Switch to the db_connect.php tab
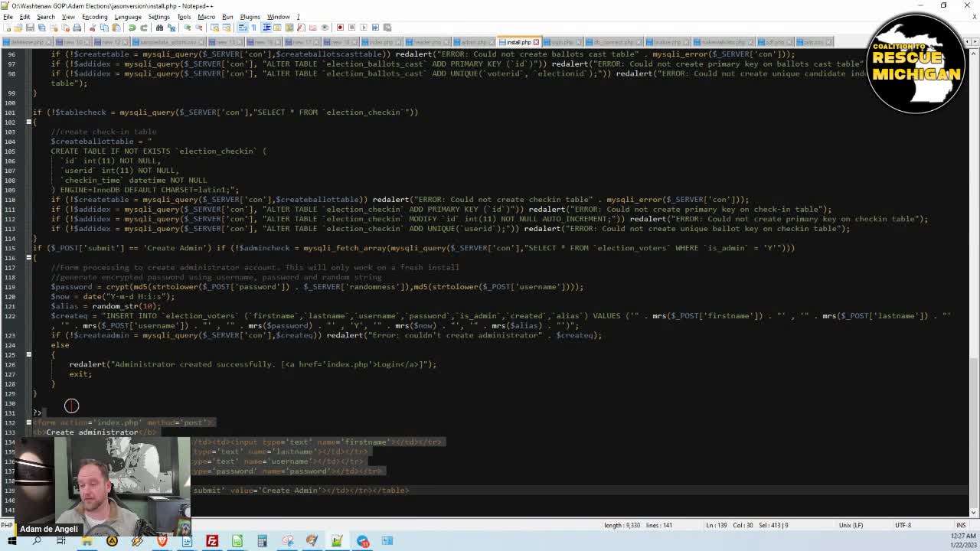 [x=613, y=42]
